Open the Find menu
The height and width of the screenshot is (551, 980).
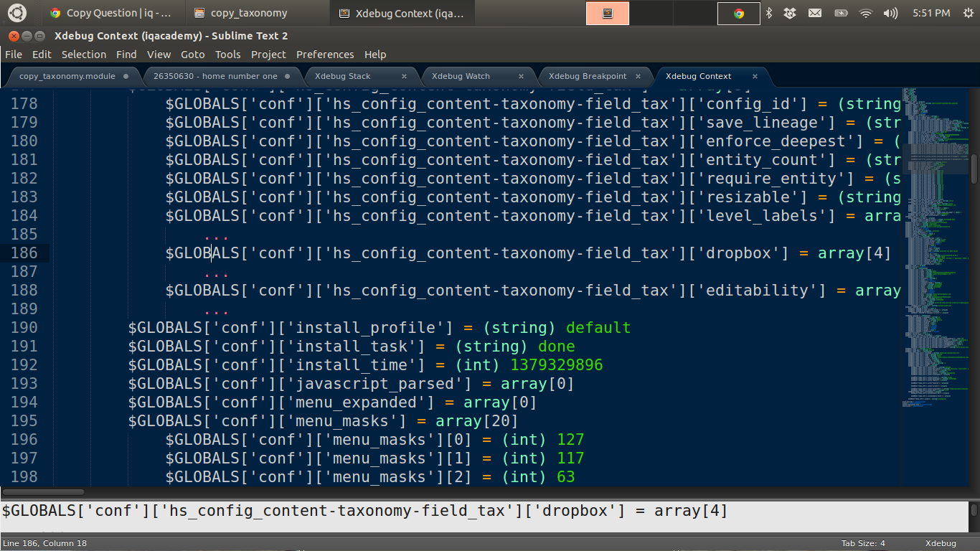pos(126,55)
